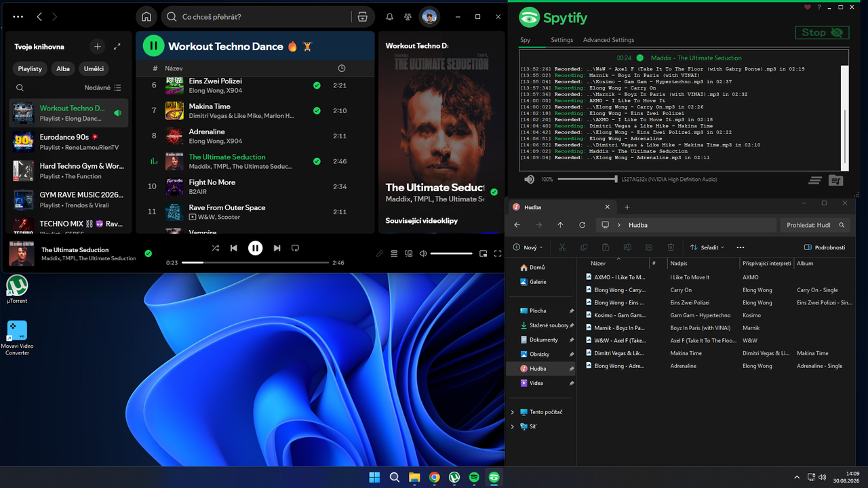This screenshot has height=488, width=868.
Task: Select the Spy tab in Spytify
Action: pyautogui.click(x=526, y=40)
